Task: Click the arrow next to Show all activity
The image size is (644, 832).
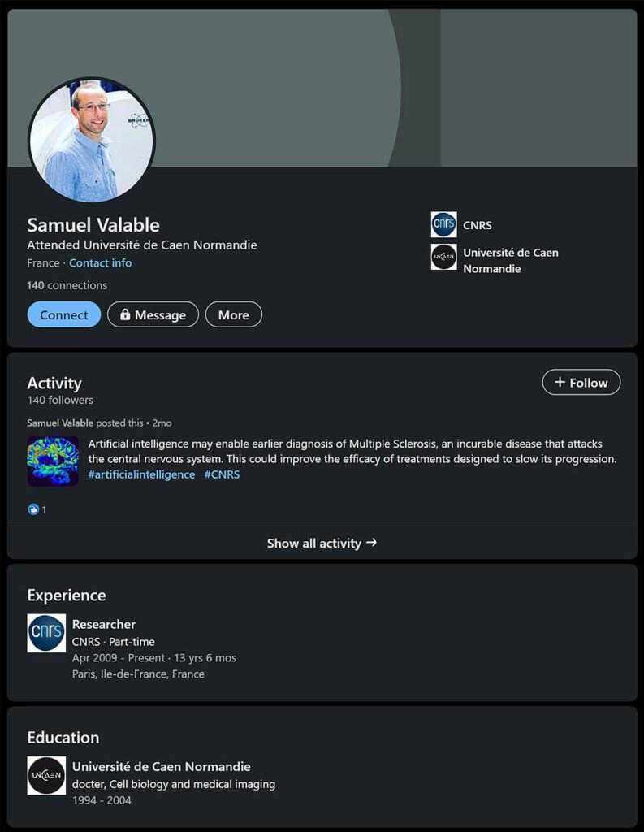Action: 371,542
